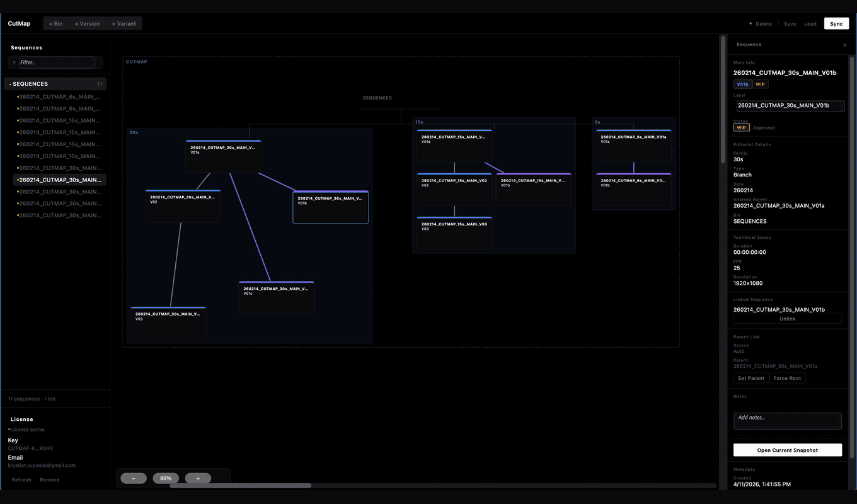Click the 15s group label
The height and width of the screenshot is (504, 857).
pos(419,122)
